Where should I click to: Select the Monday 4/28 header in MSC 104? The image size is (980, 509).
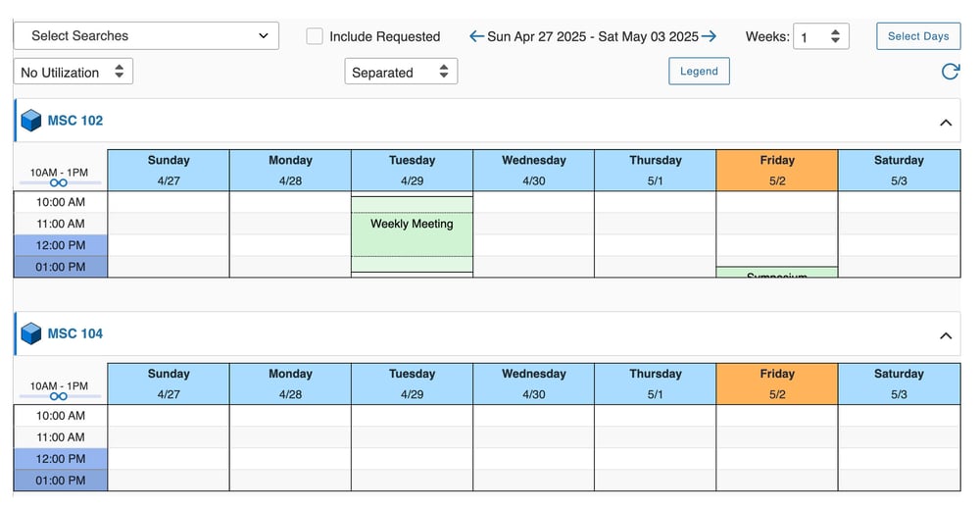point(290,383)
